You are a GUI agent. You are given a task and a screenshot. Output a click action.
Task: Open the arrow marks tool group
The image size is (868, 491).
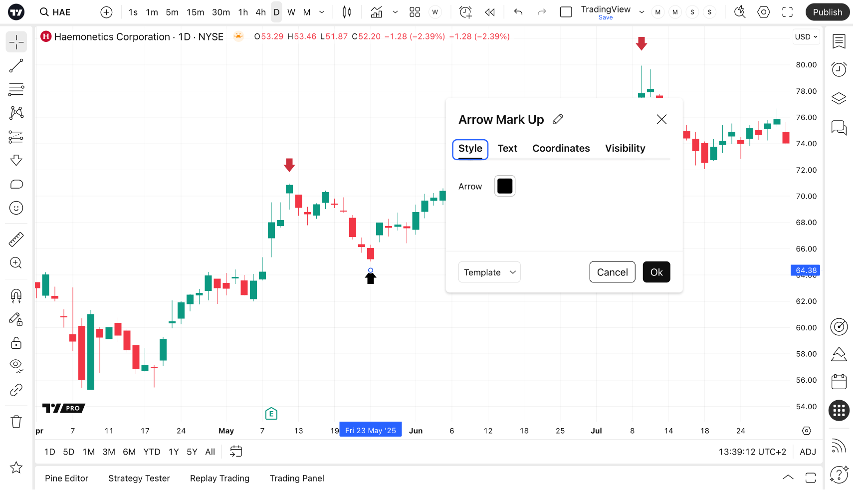coord(16,160)
